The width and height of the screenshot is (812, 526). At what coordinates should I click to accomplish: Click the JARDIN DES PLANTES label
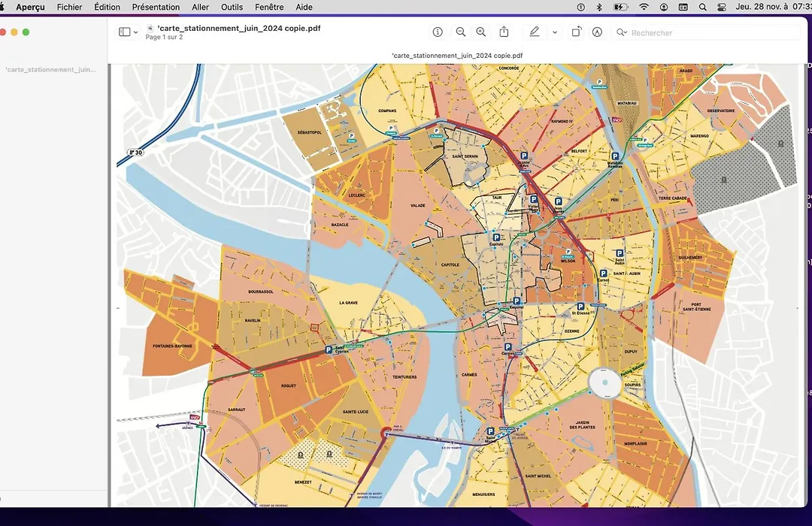(582, 425)
